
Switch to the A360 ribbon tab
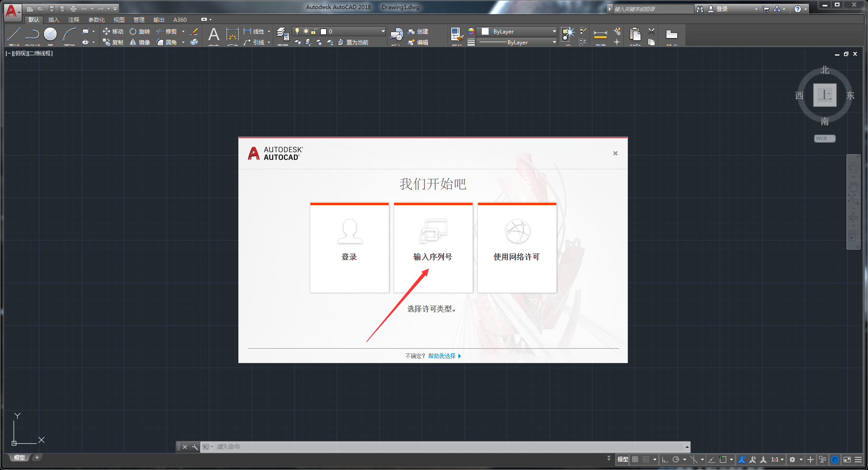click(x=180, y=19)
